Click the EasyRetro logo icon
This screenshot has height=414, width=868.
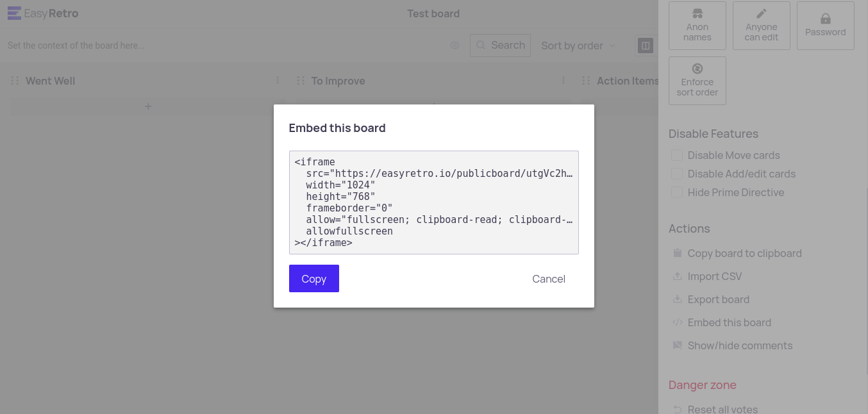[x=14, y=13]
